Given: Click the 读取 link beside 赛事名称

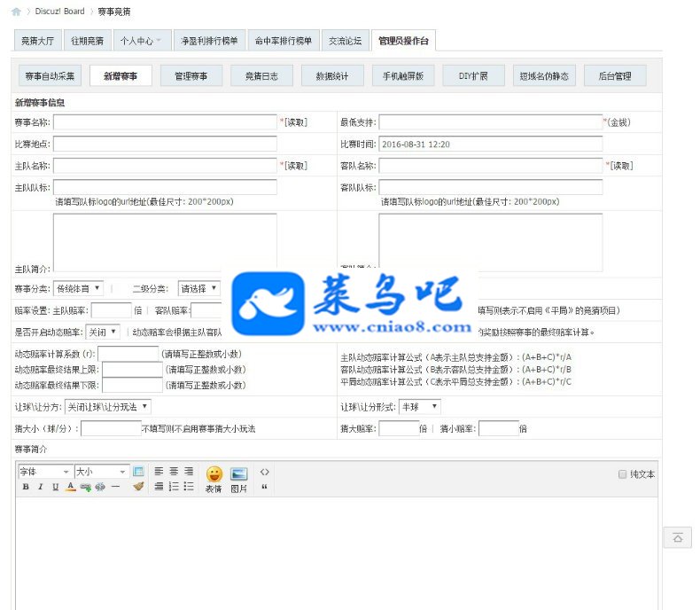Looking at the screenshot, I should tap(296, 122).
